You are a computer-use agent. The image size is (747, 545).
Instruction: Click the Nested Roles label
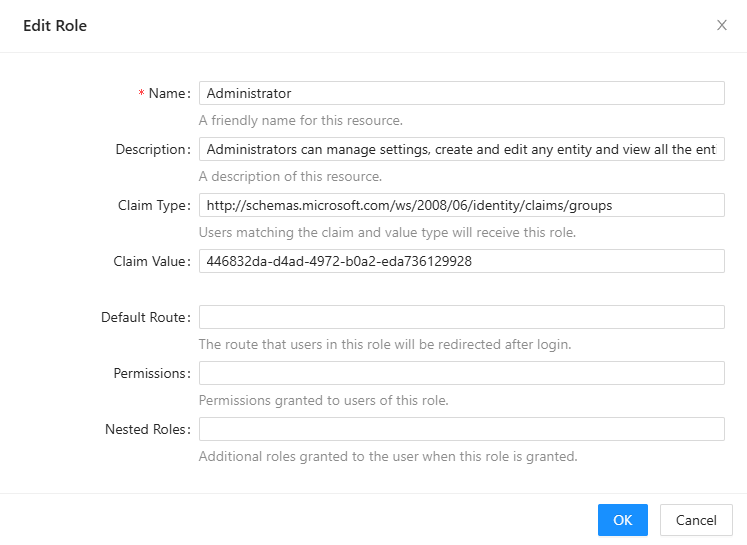[146, 429]
